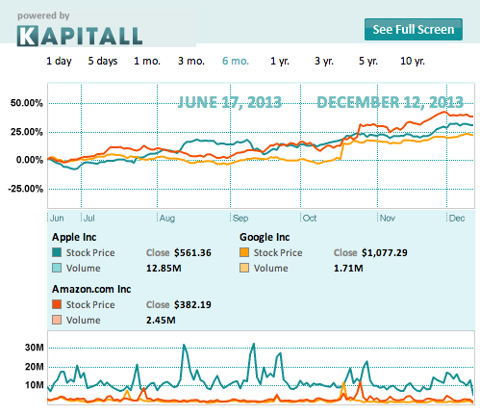
Task: Click the 0.00% axis label
Action: (x=30, y=160)
